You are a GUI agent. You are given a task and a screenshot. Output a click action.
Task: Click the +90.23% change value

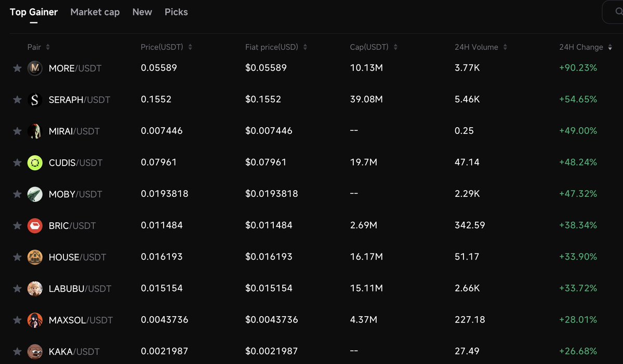(x=578, y=68)
